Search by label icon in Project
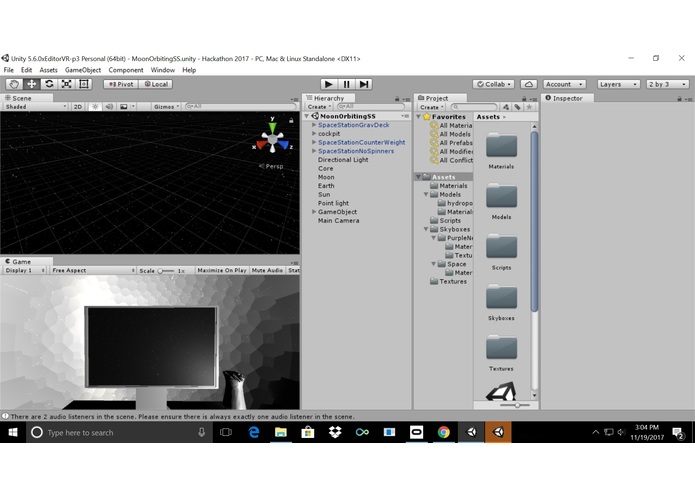The width and height of the screenshot is (695, 494). pos(517,107)
